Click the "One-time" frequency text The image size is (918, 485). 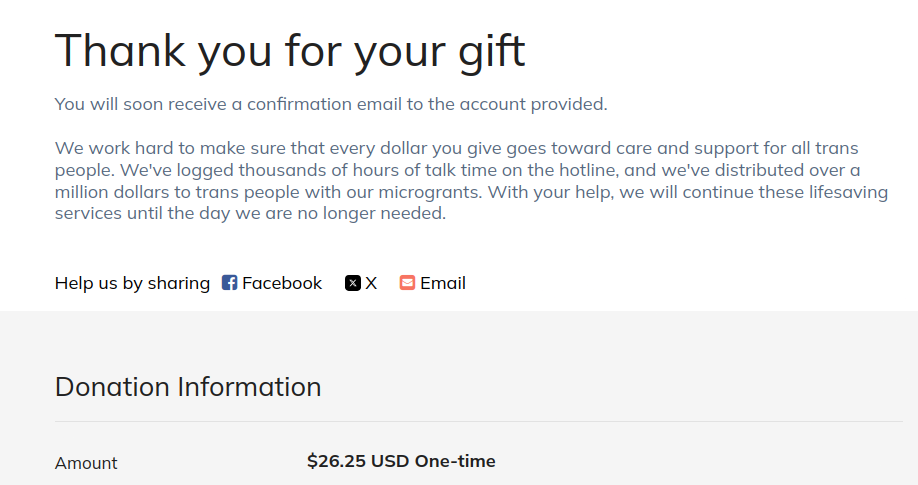455,461
